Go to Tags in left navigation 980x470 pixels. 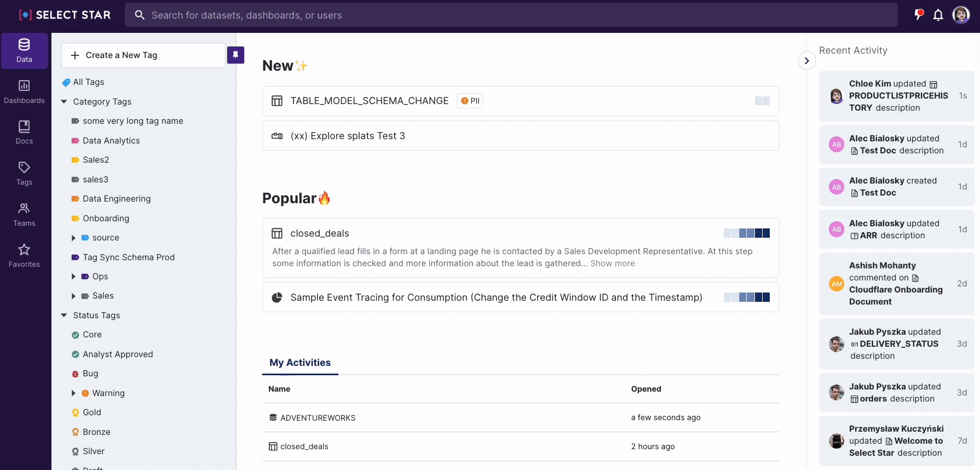(x=24, y=174)
